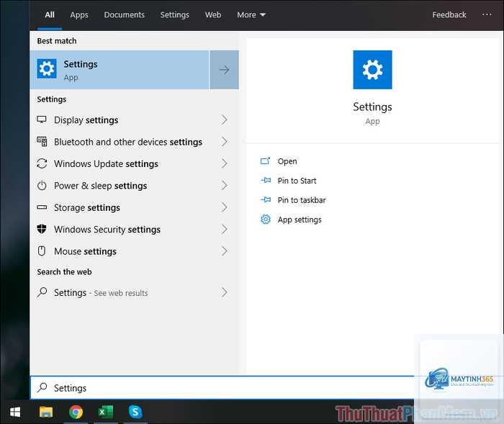This screenshot has width=504, height=424.
Task: Click the Open action icon
Action: (x=265, y=161)
